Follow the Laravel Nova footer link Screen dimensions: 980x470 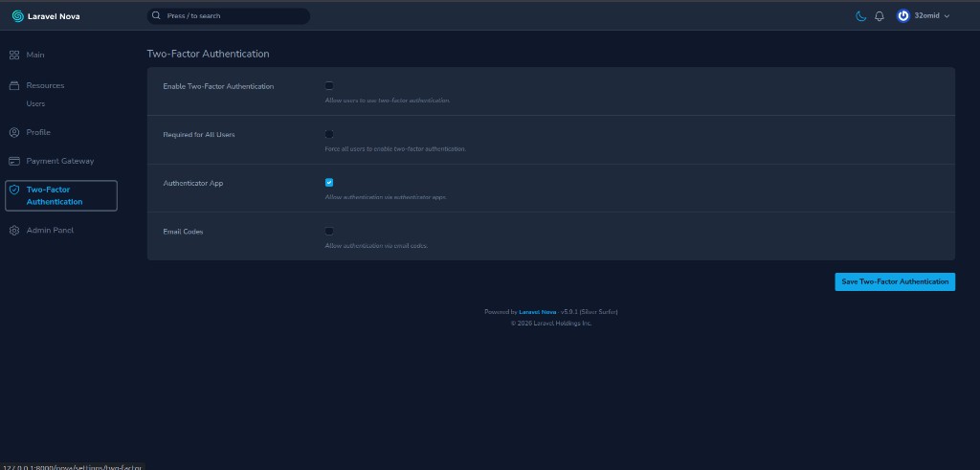537,312
